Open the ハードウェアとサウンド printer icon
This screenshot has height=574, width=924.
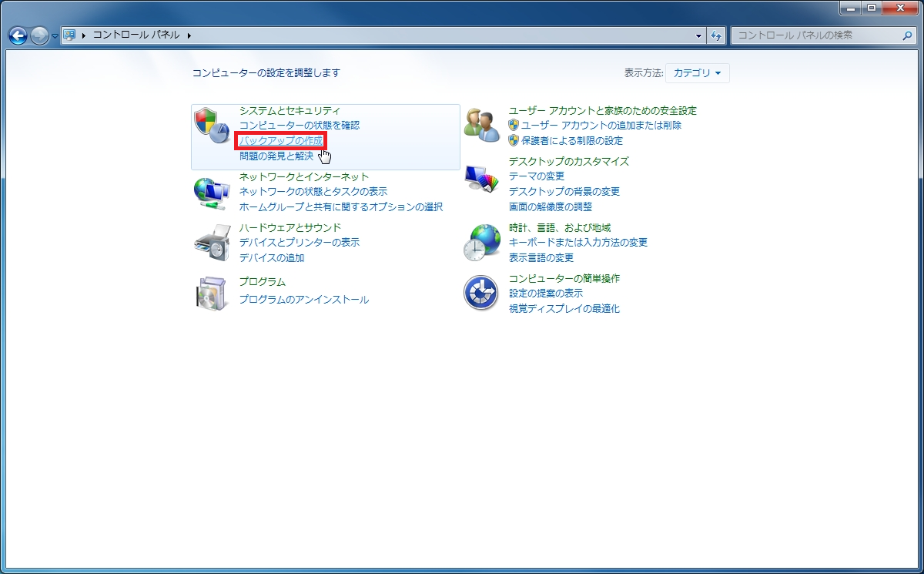tap(211, 243)
